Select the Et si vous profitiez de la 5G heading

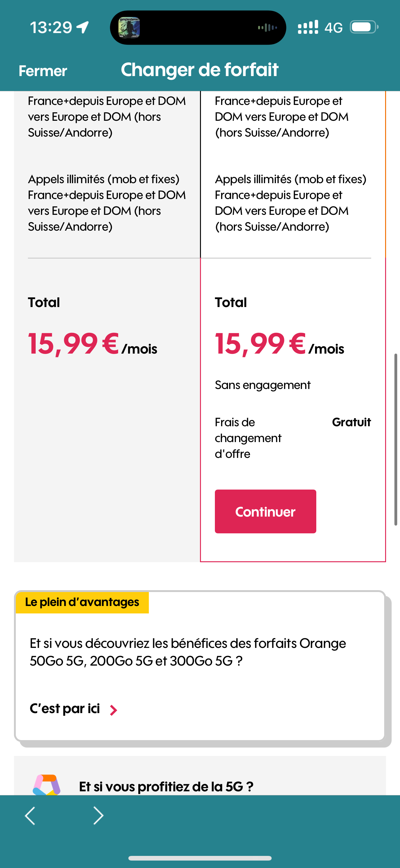166,786
